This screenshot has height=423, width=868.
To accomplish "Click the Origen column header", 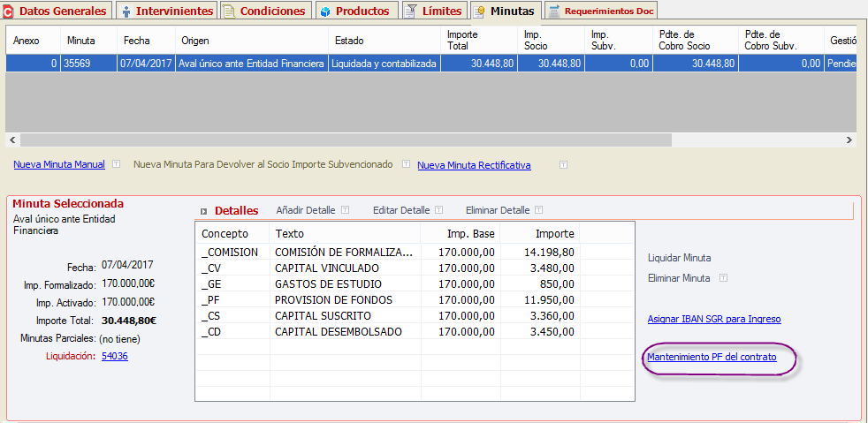I will click(x=252, y=41).
